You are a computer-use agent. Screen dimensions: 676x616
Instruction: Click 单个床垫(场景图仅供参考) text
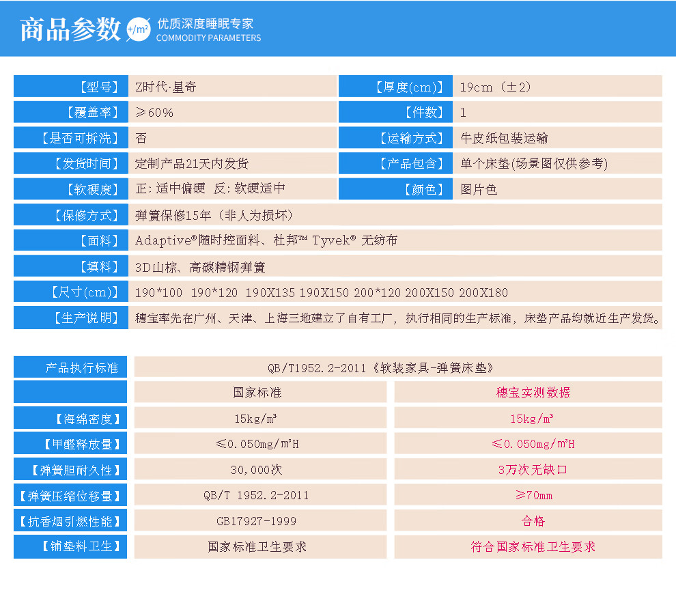point(534,164)
